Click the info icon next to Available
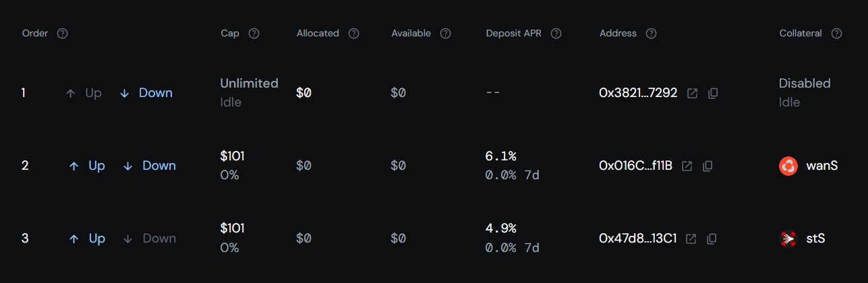This screenshot has height=283, width=868. click(x=445, y=33)
